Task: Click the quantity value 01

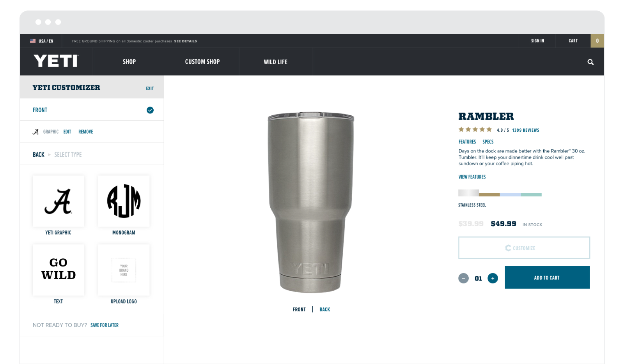Action: pyautogui.click(x=478, y=278)
